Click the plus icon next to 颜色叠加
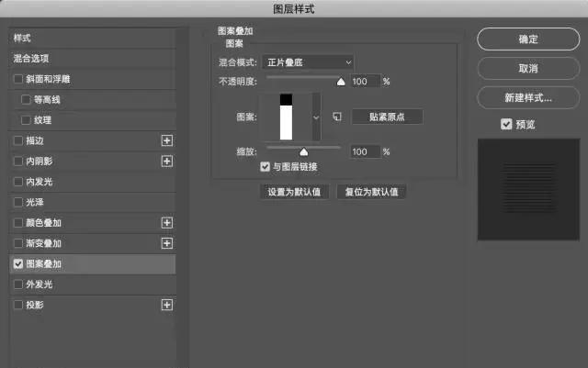 (x=166, y=222)
